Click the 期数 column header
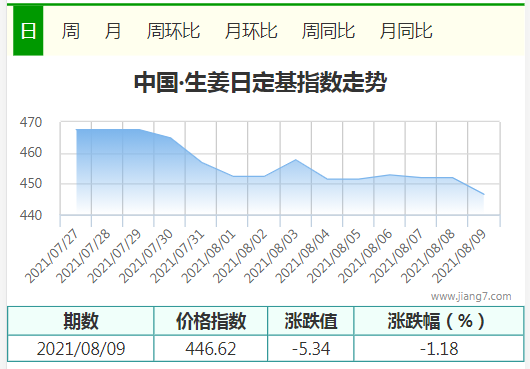Image resolution: width=530 pixels, height=369 pixels. [x=81, y=321]
